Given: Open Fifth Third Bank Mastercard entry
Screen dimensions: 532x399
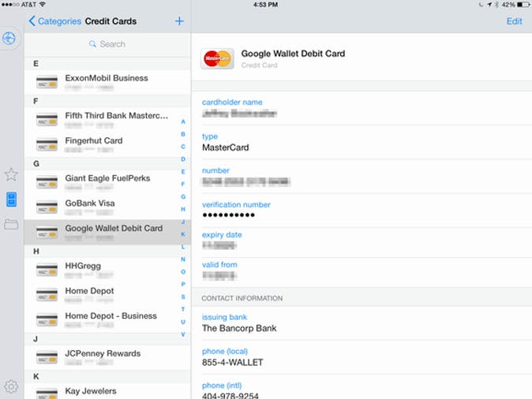Looking at the screenshot, I should pos(107,120).
